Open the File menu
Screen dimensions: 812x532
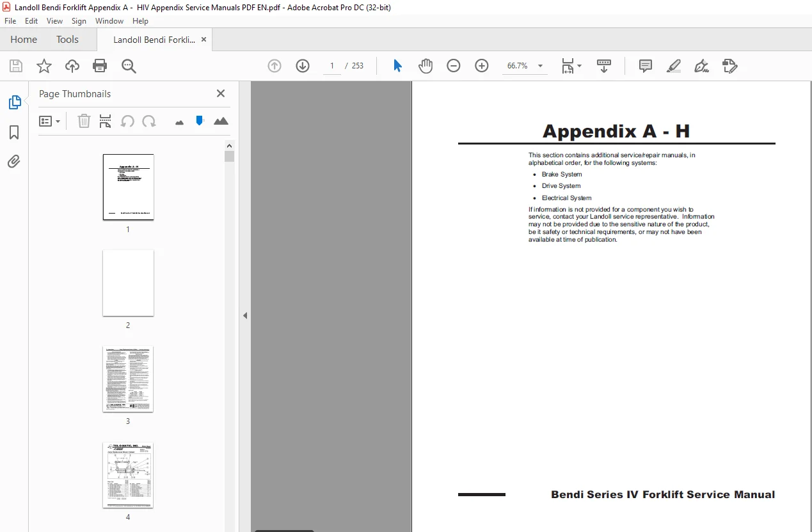pos(10,21)
